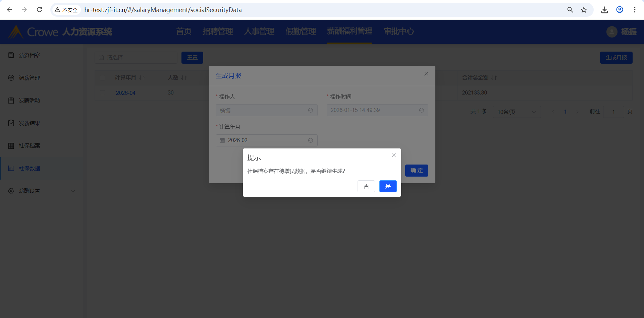The image size is (644, 318).
Task: Click the 重置 button
Action: click(x=192, y=58)
